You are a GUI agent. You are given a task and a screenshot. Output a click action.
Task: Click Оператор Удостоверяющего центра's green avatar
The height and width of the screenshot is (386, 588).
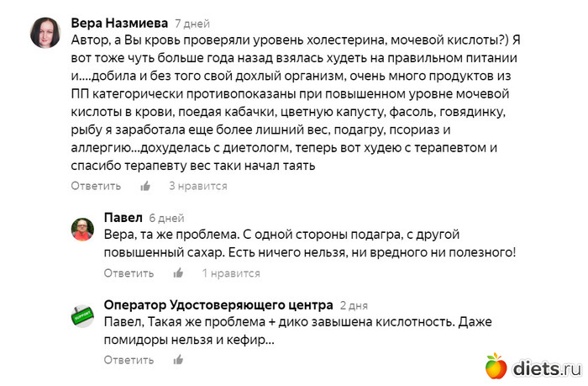point(82,316)
